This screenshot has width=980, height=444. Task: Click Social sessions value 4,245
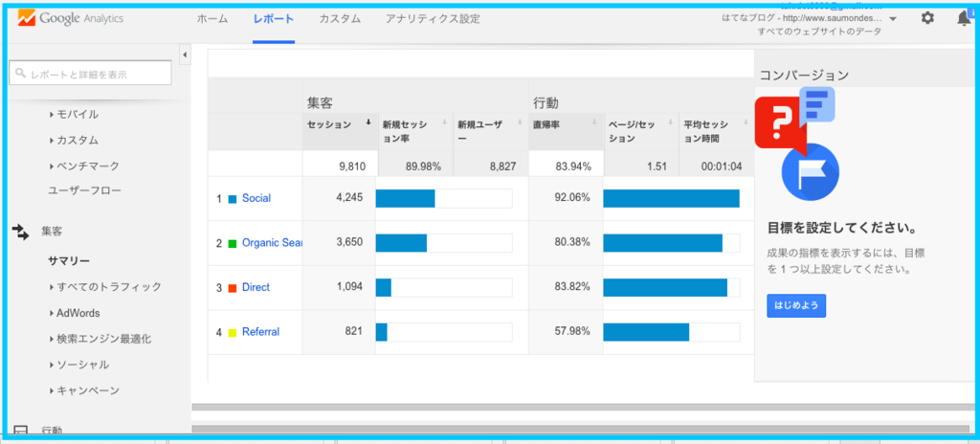tap(349, 198)
